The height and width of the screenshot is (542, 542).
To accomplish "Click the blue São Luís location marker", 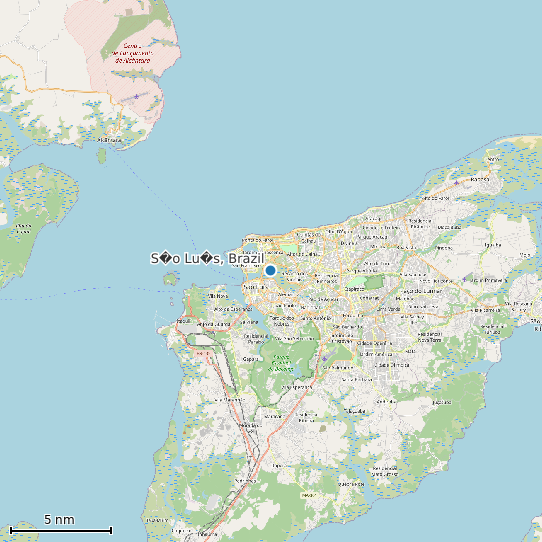I will 270,270.
